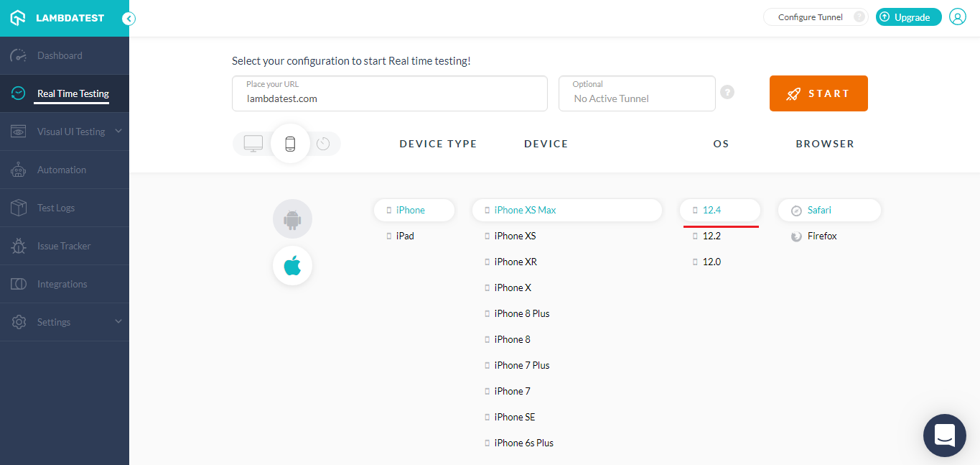Image resolution: width=980 pixels, height=465 pixels.
Task: Open the Optional tunnel dropdown
Action: [637, 93]
